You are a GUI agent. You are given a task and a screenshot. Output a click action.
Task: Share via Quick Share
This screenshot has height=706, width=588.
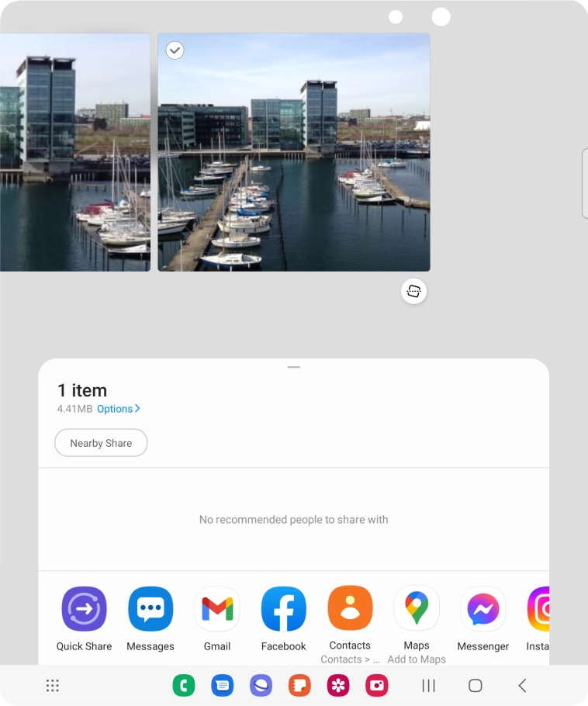[84, 610]
